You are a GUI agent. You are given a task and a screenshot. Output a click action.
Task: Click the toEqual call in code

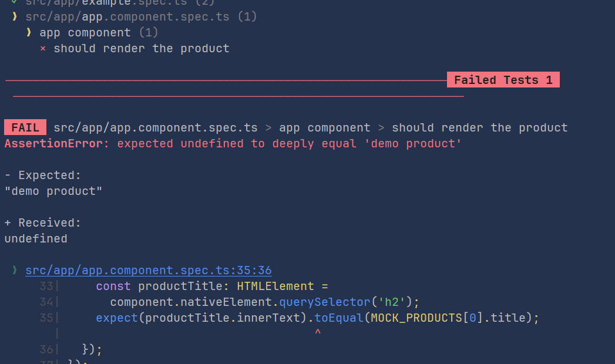[x=339, y=318]
